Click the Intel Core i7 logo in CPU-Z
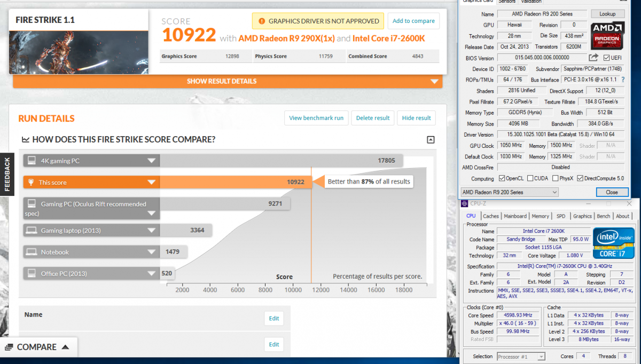Screen dimensions: 641x364 (x=614, y=244)
